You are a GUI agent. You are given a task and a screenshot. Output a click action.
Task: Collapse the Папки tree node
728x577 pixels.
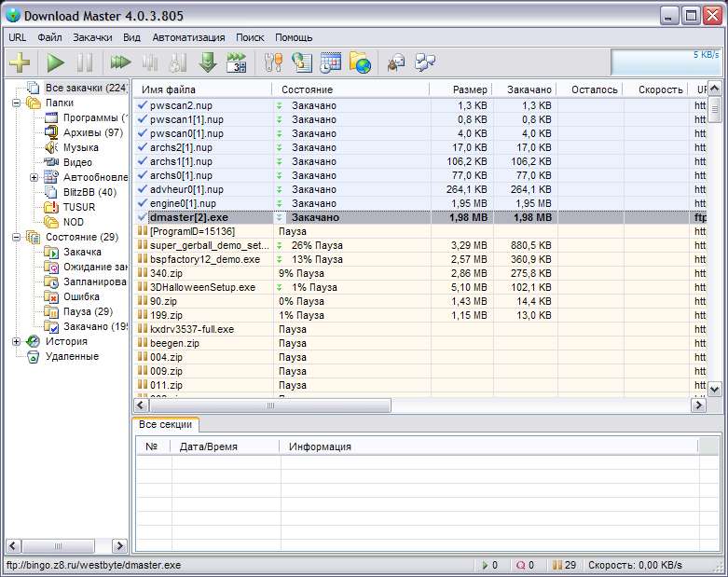coord(16,103)
